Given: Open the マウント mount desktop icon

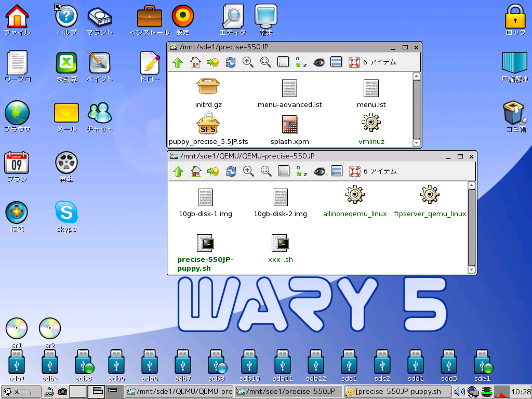Looking at the screenshot, I should click(99, 20).
